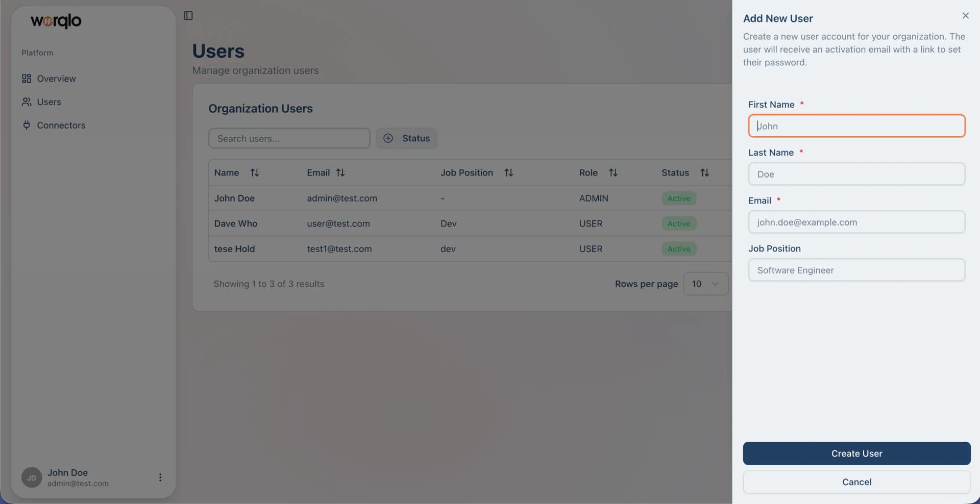Click the Create User button

click(x=856, y=453)
